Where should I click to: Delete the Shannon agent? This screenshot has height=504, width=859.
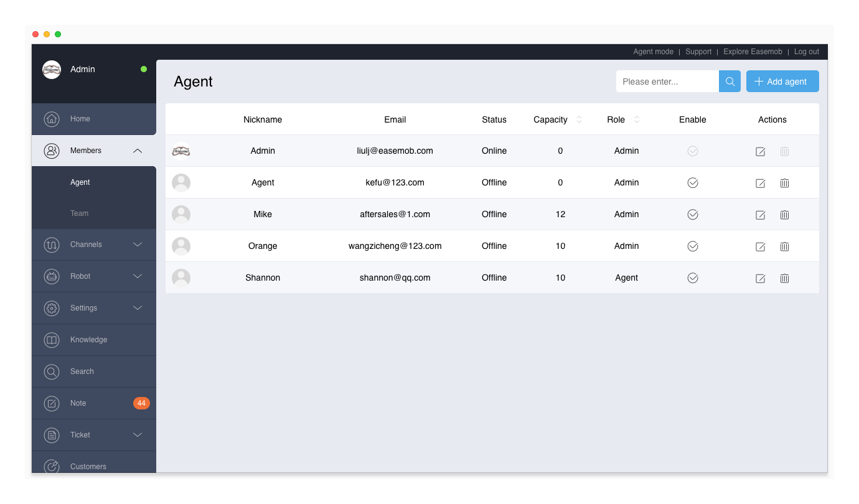pos(784,278)
